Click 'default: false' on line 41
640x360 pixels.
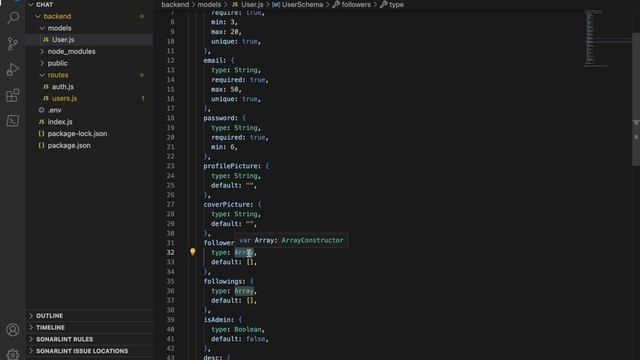(238, 339)
